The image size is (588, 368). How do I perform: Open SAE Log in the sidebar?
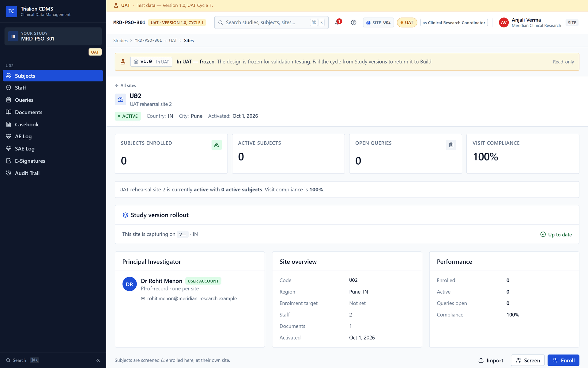coord(53,149)
